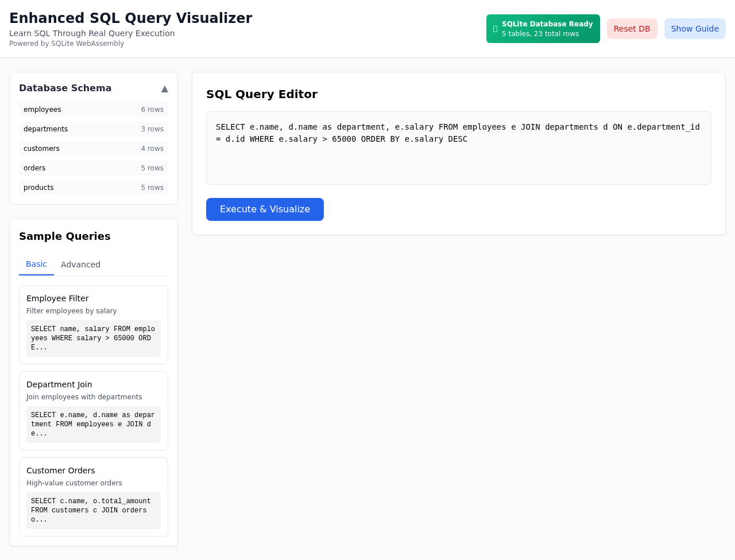Screen dimensions: 735x560
Task: Load the Customer Orders sample query
Action: pos(93,496)
